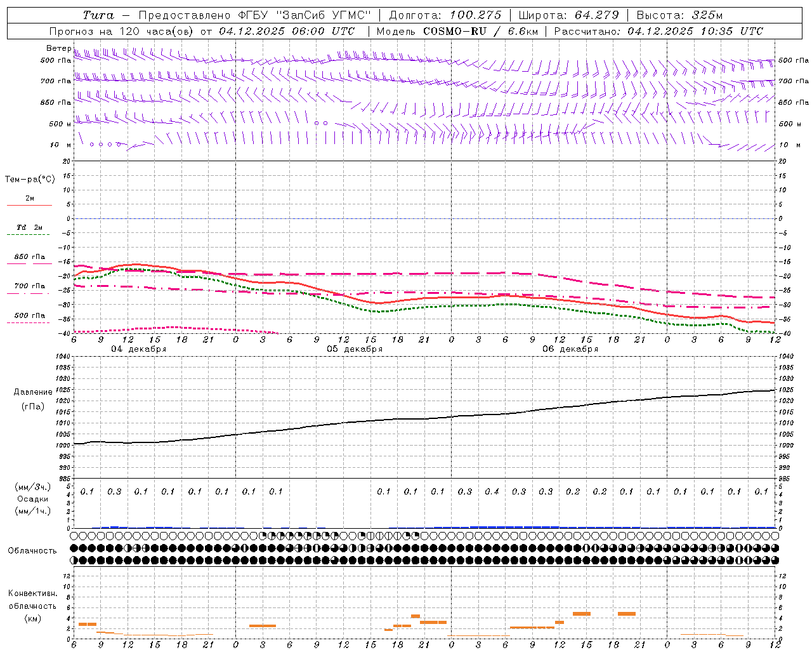Image resolution: width=812 pixels, height=650 pixels.
Task: Click the "Облачность" cloud cover label
Action: click(32, 550)
